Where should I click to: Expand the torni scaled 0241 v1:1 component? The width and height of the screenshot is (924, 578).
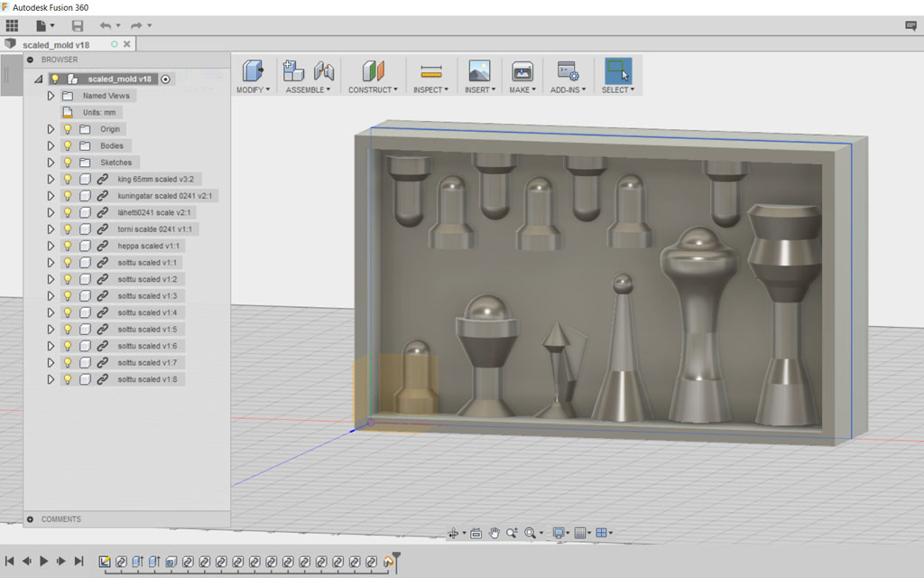point(51,229)
